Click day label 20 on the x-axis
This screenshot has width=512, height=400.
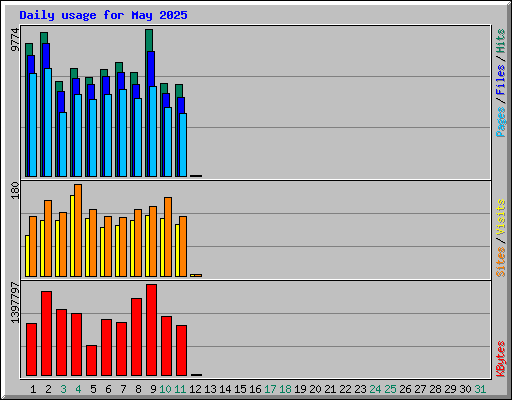[315, 389]
